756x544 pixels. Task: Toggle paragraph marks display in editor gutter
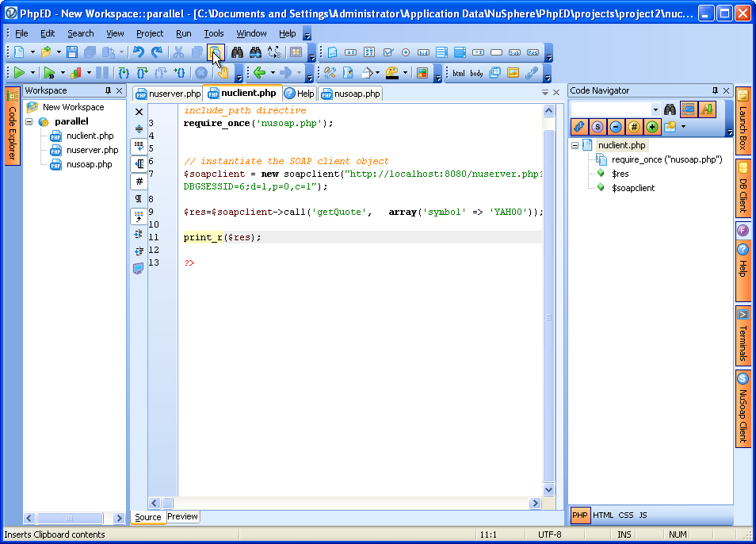(139, 197)
